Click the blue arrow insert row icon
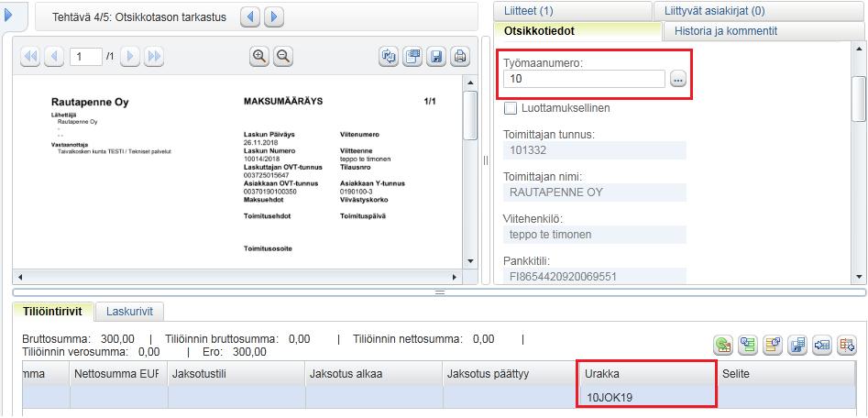The image size is (868, 418). 822,346
